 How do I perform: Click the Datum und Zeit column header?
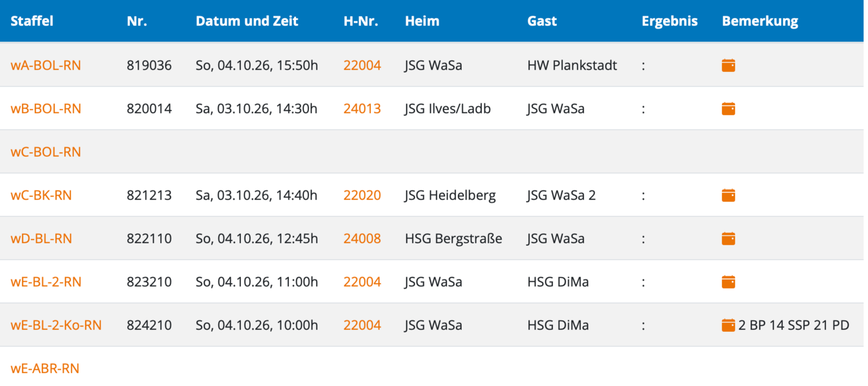(x=247, y=21)
